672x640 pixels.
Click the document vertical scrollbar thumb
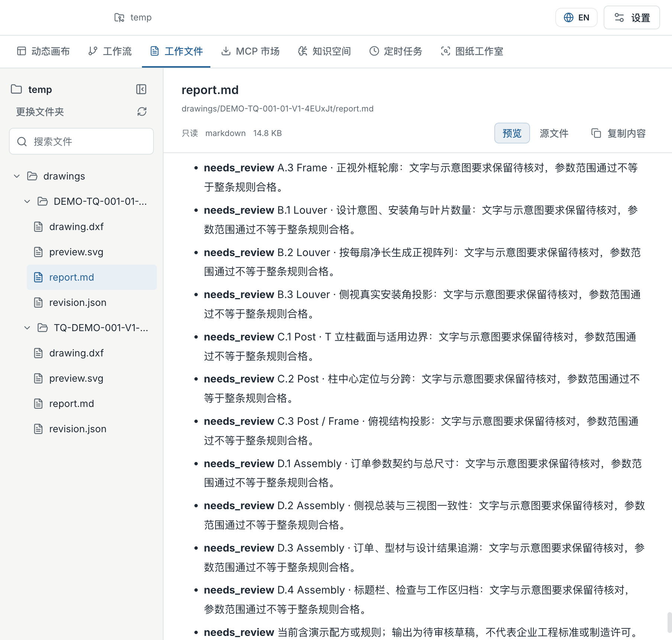[669, 622]
